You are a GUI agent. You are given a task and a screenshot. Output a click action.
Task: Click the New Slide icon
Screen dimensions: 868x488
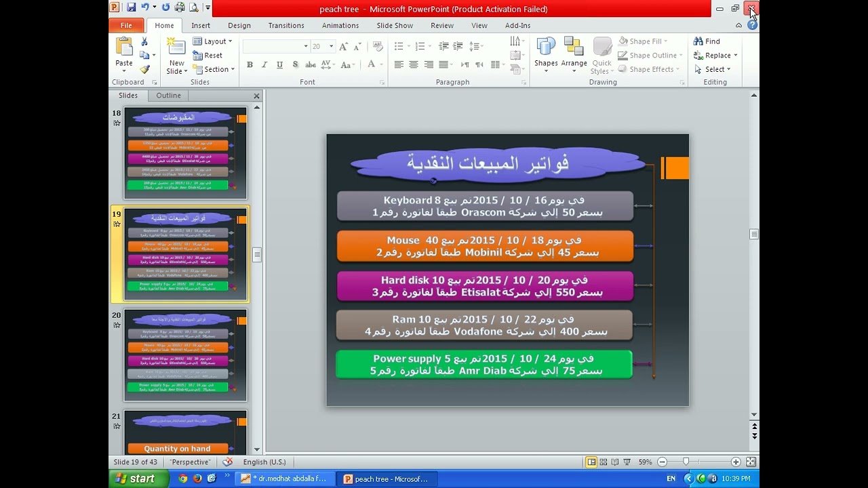point(176,47)
